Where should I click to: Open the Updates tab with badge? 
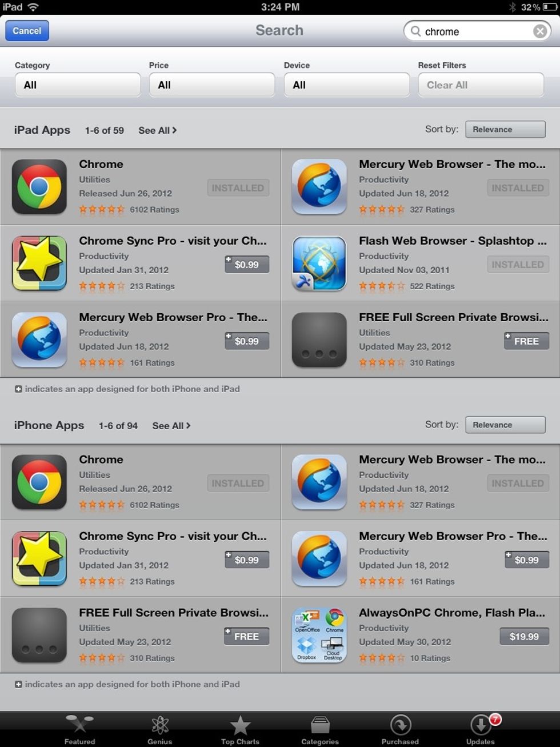click(x=481, y=730)
